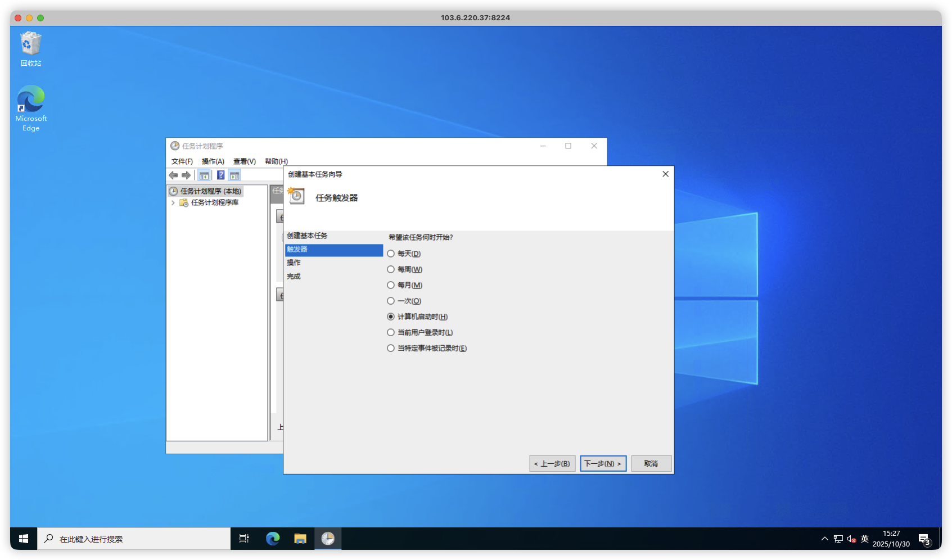
Task: Click the 下一步(N) next button
Action: (x=603, y=464)
